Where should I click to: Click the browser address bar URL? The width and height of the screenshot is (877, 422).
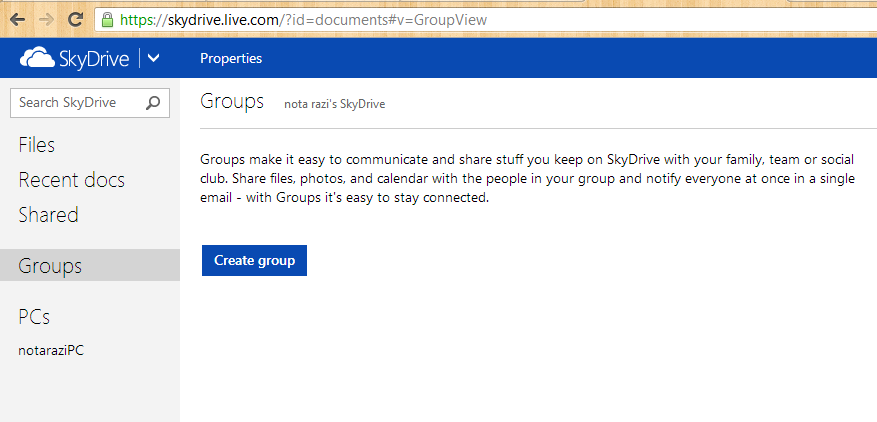pos(304,21)
